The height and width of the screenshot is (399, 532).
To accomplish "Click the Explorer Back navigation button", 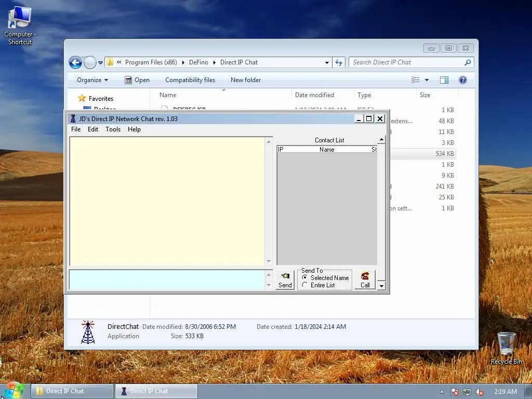I will click(75, 62).
